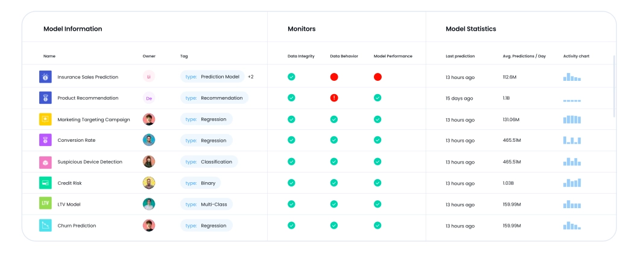Click the 'type: Recommendation' tag
Screen dimensions: 644x260
[215, 98]
